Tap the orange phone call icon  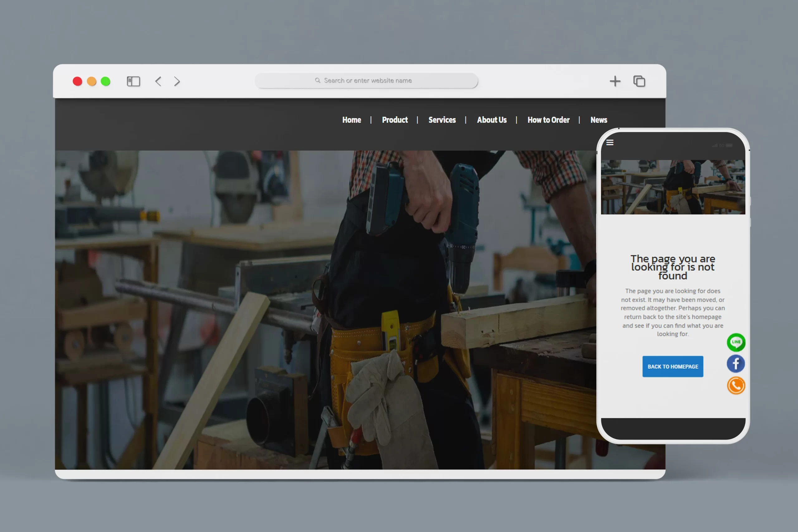click(x=736, y=386)
